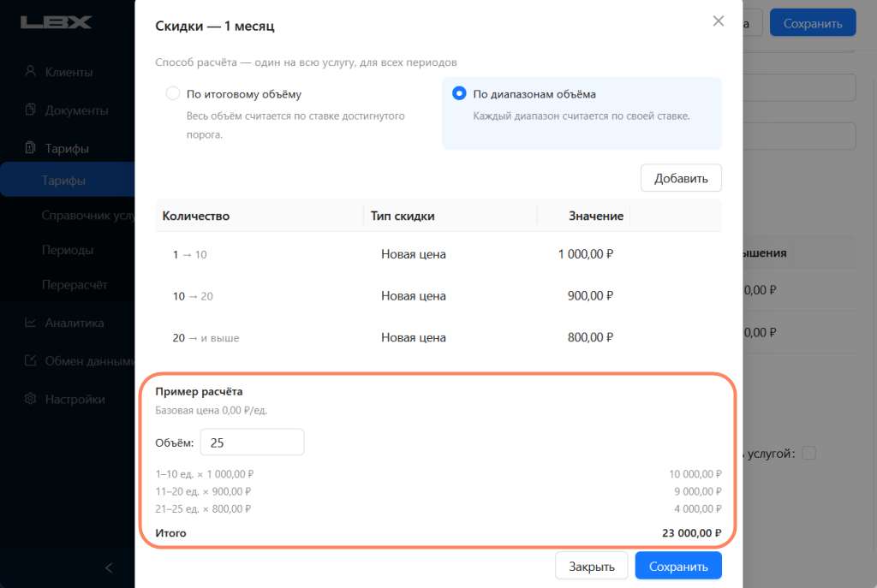Toggle the услугой checkbox behind the dialog
Viewport: 877px width, 588px height.
[x=808, y=453]
